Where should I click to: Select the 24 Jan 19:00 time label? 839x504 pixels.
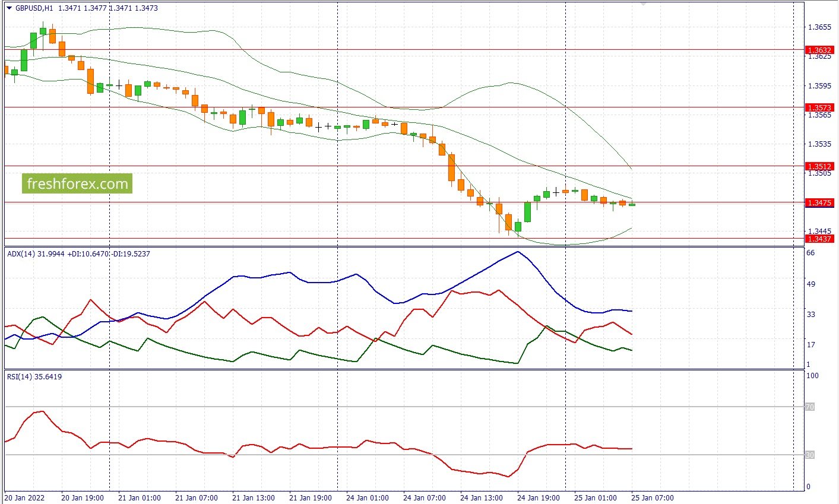pyautogui.click(x=539, y=498)
